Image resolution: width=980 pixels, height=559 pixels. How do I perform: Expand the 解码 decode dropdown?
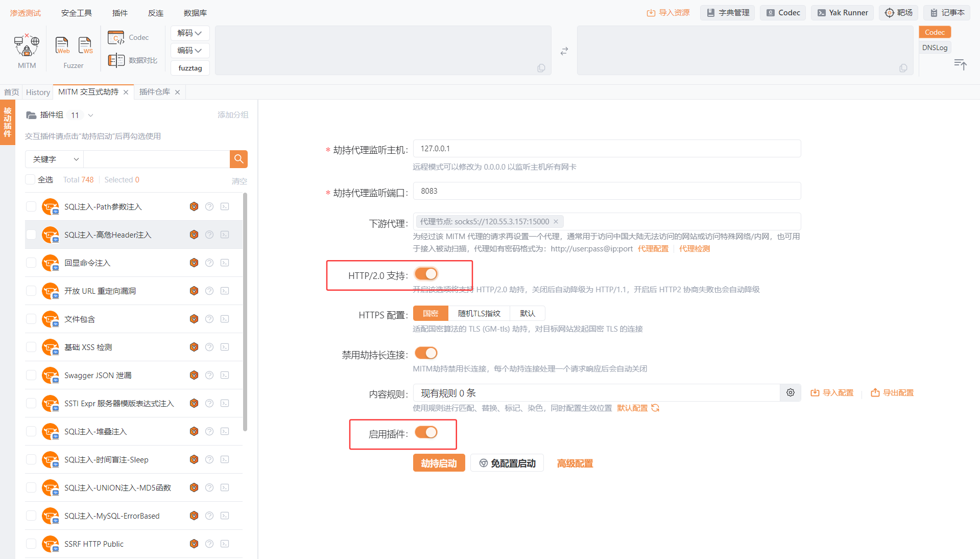[190, 33]
